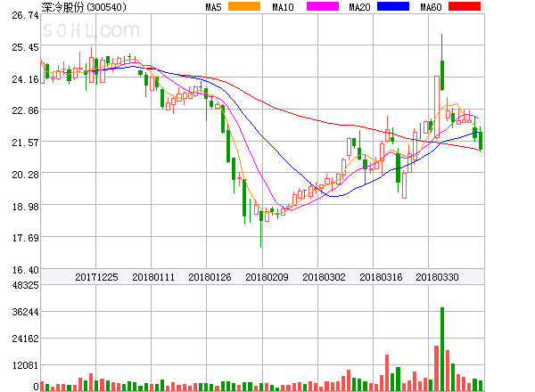This screenshot has width=535, height=392.
Task: Click the MA5 legend label
Action: tap(214, 7)
